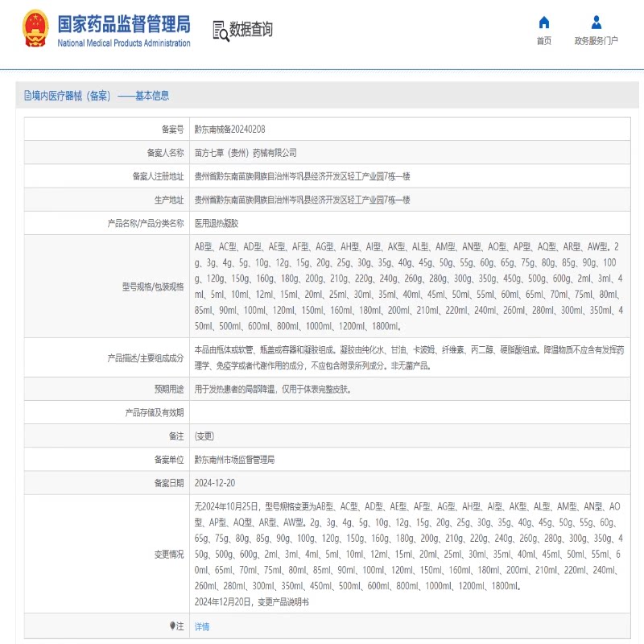Screen dimensions: 644x644
Task: Click the 首页 label
Action: 544,41
